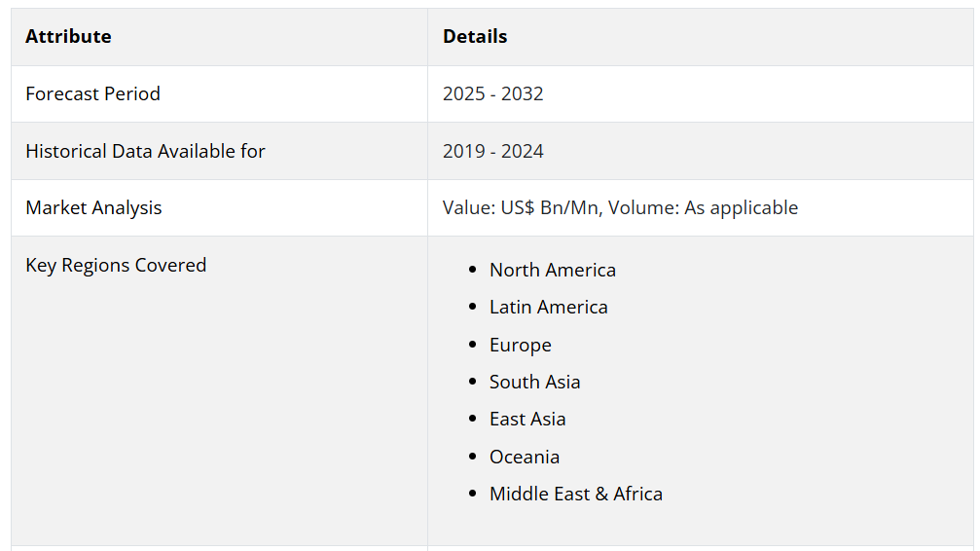Select the Forecast Period label

pyautogui.click(x=92, y=93)
